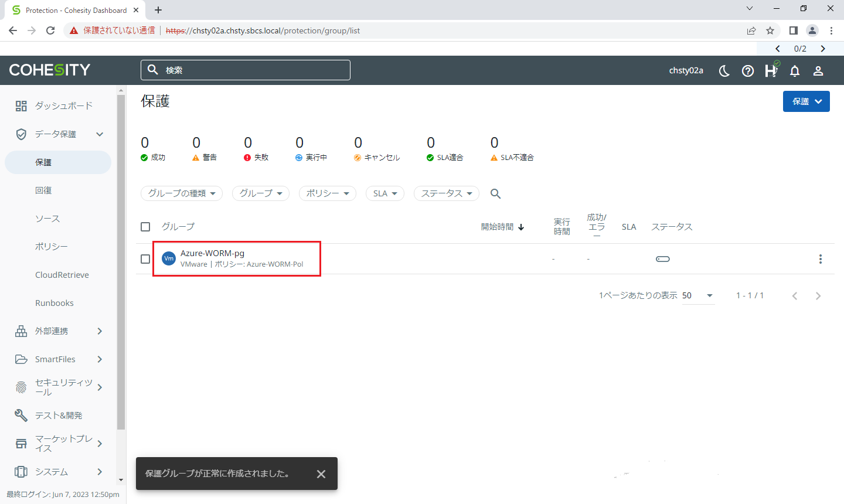Filter by 失敗 count
The height and width of the screenshot is (504, 844).
point(256,149)
